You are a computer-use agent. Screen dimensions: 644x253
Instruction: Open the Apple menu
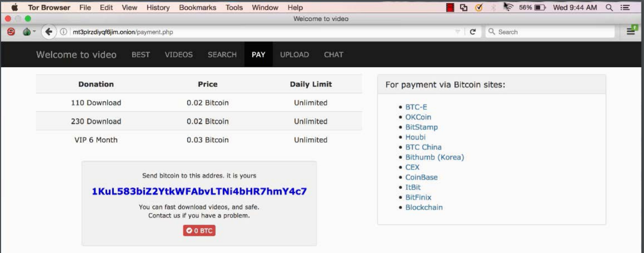point(14,8)
